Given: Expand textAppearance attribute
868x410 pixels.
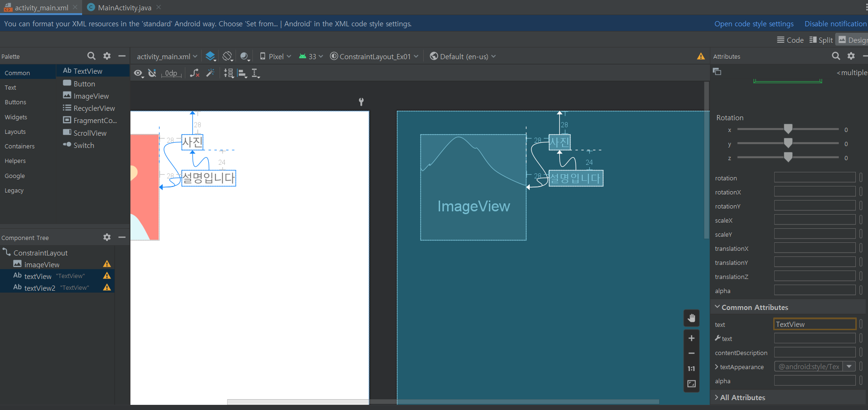Looking at the screenshot, I should coord(717,367).
